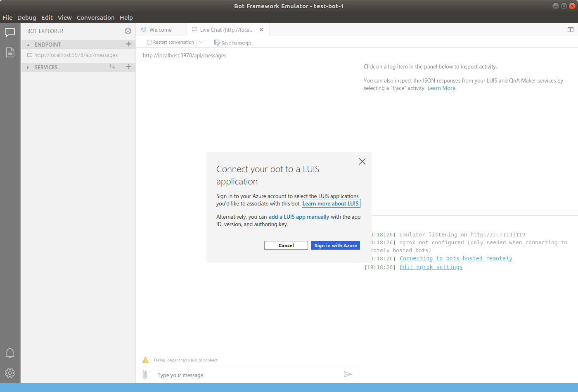Click the chat endpoint URL text

tap(185, 55)
